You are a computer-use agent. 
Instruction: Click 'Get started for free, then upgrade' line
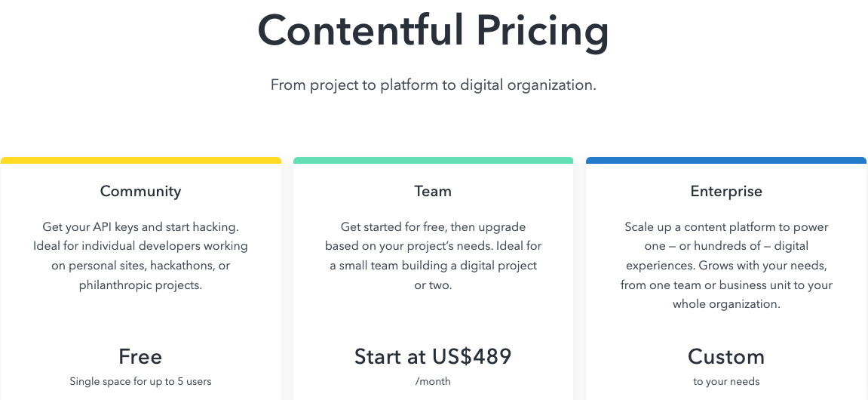coord(433,227)
